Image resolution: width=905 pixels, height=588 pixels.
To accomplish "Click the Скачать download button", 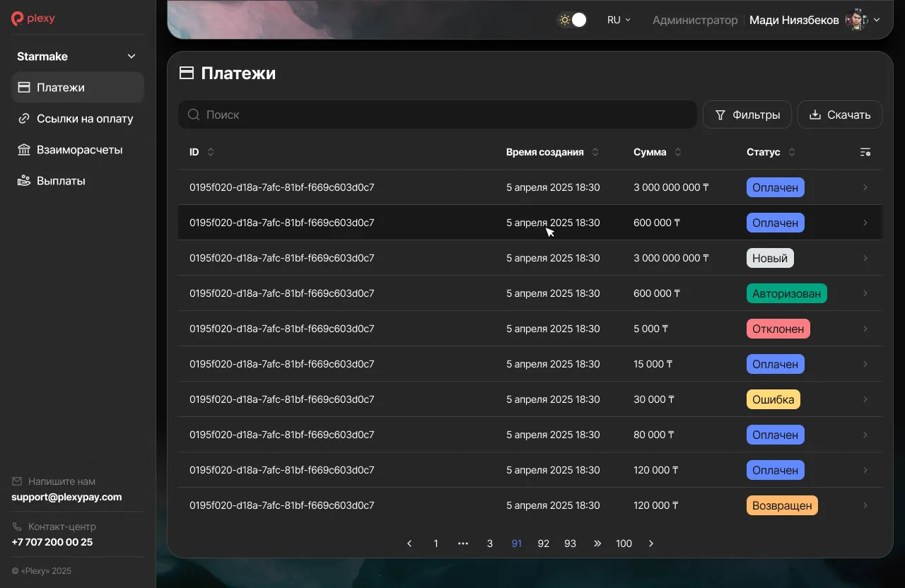I will point(839,114).
